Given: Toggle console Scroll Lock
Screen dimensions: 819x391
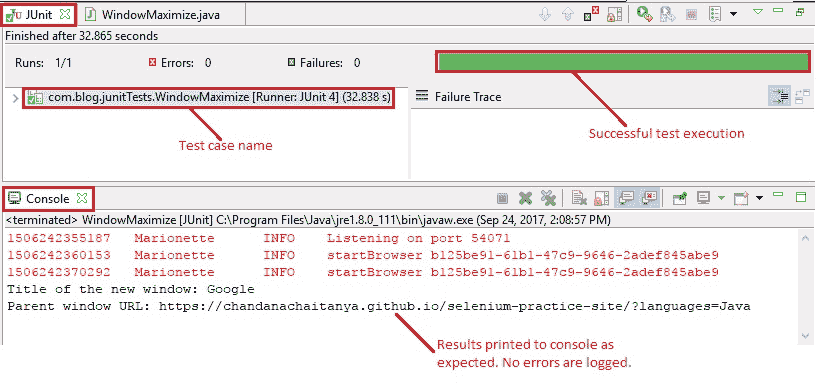Looking at the screenshot, I should pos(602,198).
